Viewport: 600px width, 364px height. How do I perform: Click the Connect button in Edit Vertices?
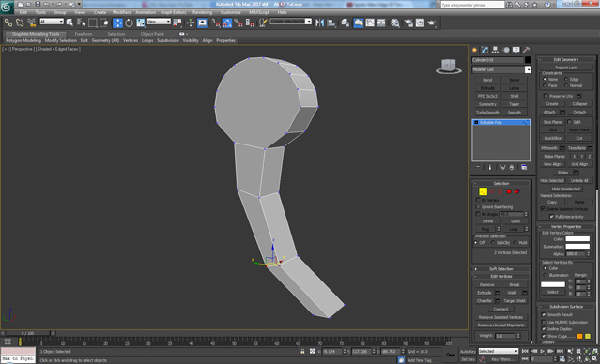coord(500,309)
